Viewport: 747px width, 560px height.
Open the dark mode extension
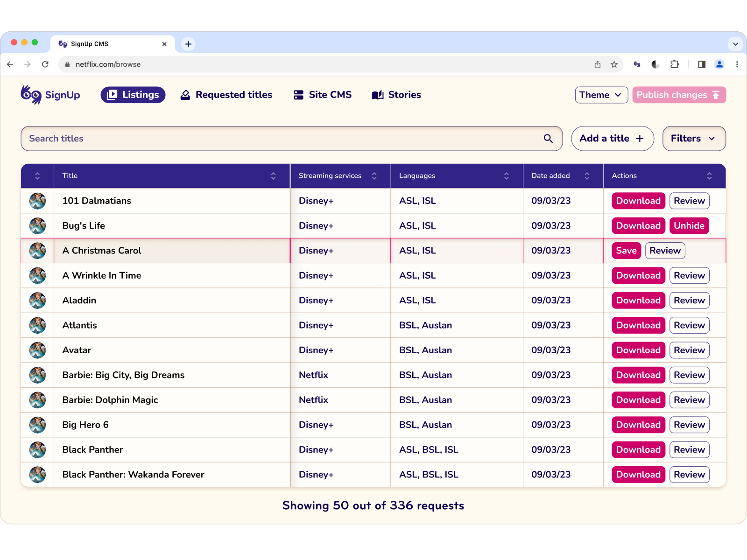pyautogui.click(x=655, y=64)
